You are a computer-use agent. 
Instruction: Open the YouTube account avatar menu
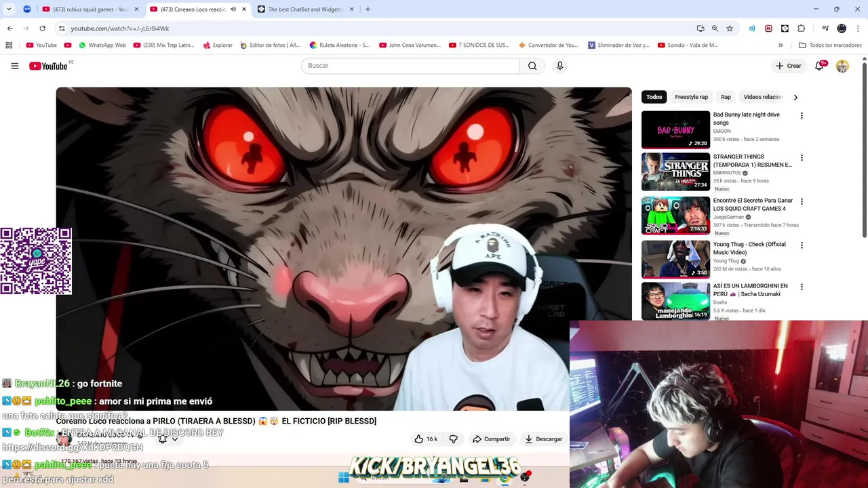click(x=842, y=66)
